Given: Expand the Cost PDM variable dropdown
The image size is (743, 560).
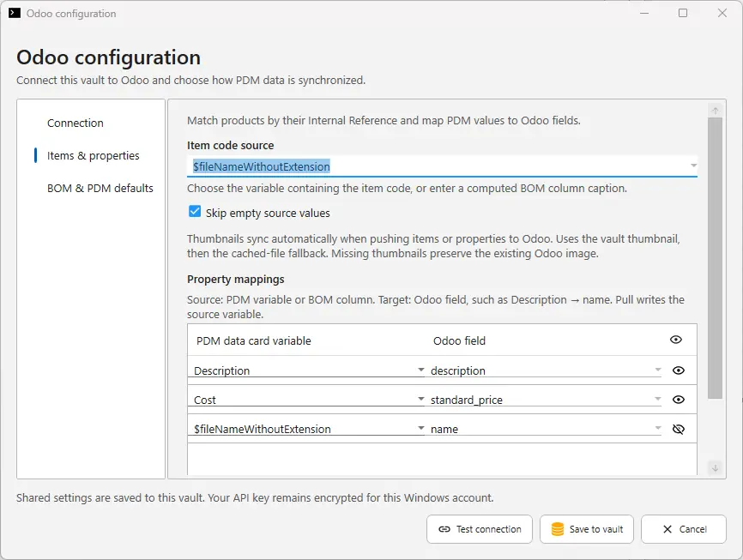Looking at the screenshot, I should (x=420, y=399).
